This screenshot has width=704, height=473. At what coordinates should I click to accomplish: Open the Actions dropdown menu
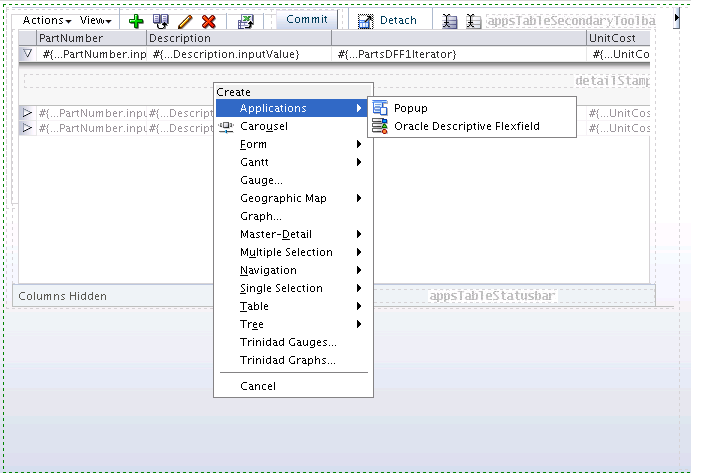[47, 21]
